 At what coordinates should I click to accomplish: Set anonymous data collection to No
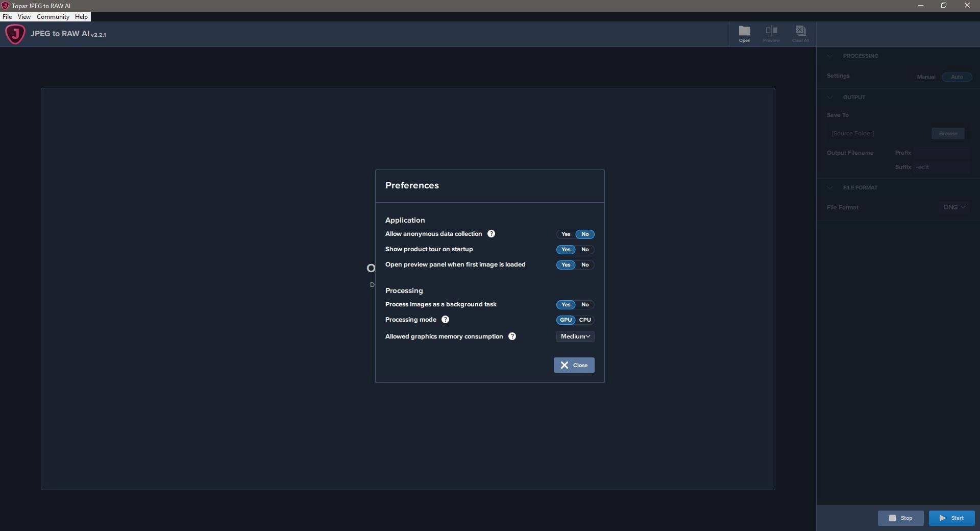coord(585,234)
